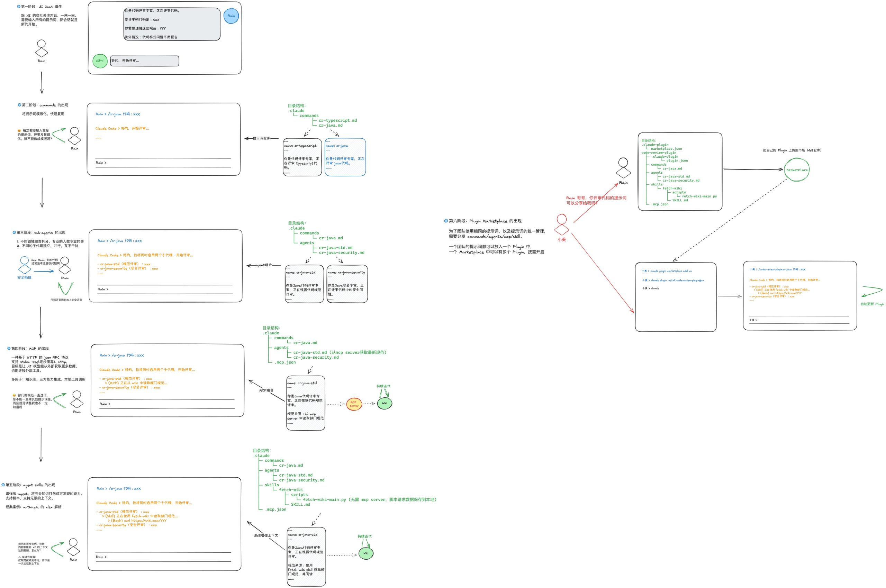Click marketplace.json in the plugin directory tree

(x=666, y=149)
